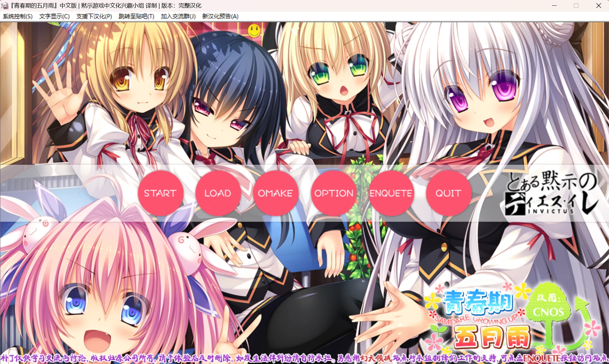Start a new game with START
Viewport: 609px width, 364px height.
pyautogui.click(x=160, y=193)
